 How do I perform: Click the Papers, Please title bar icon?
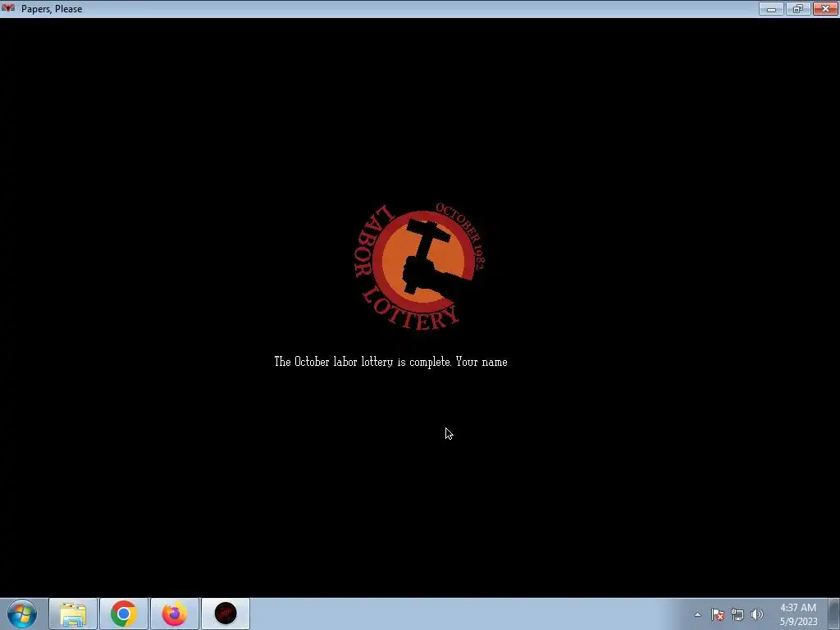pos(8,8)
